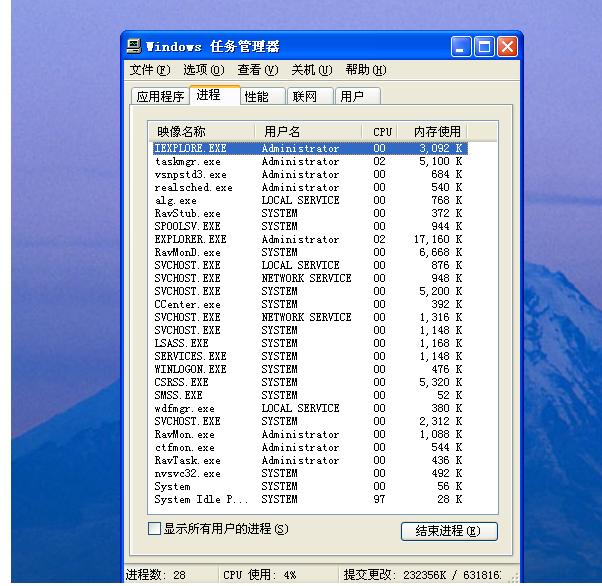Minimize the Windows 任务管理器 window
This screenshot has height=586, width=602.
[460, 47]
